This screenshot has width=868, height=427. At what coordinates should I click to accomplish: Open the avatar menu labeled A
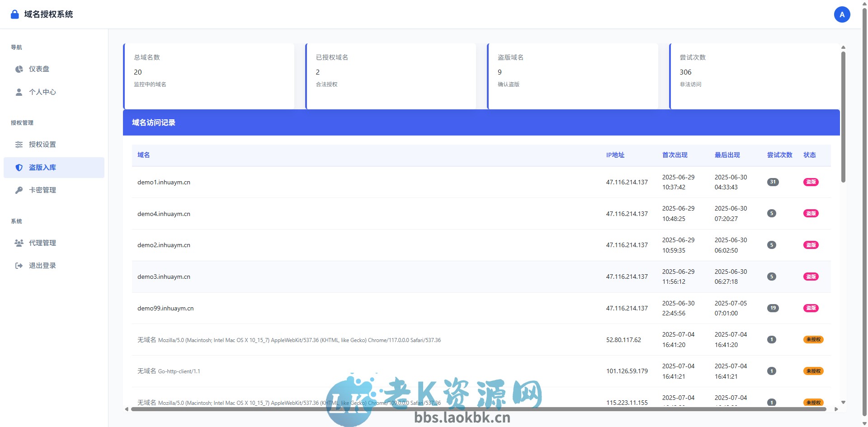pyautogui.click(x=842, y=14)
